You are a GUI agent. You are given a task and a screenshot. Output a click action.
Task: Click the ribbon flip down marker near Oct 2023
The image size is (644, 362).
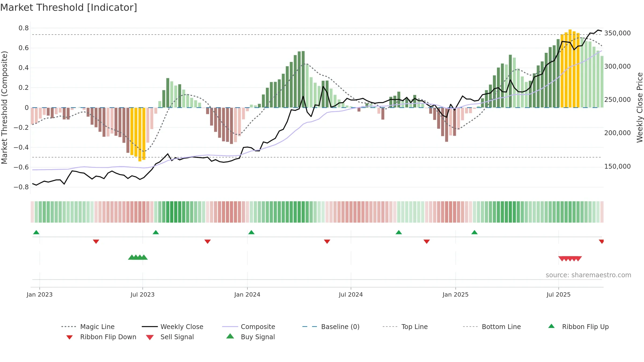tap(207, 242)
